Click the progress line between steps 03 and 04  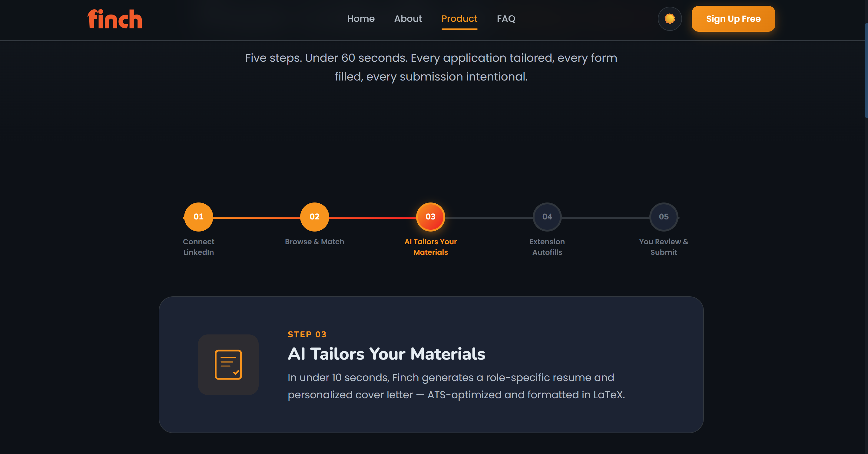(x=489, y=218)
